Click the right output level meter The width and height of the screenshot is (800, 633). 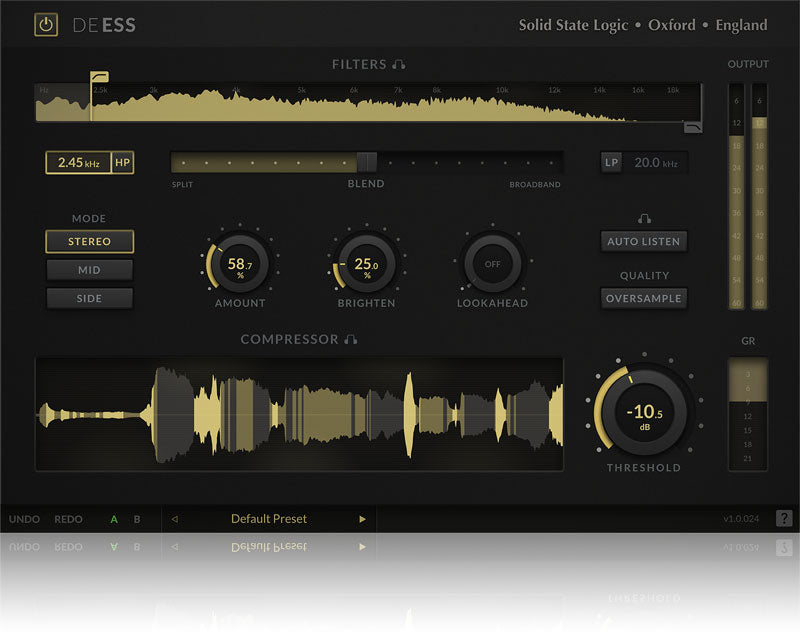click(759, 196)
